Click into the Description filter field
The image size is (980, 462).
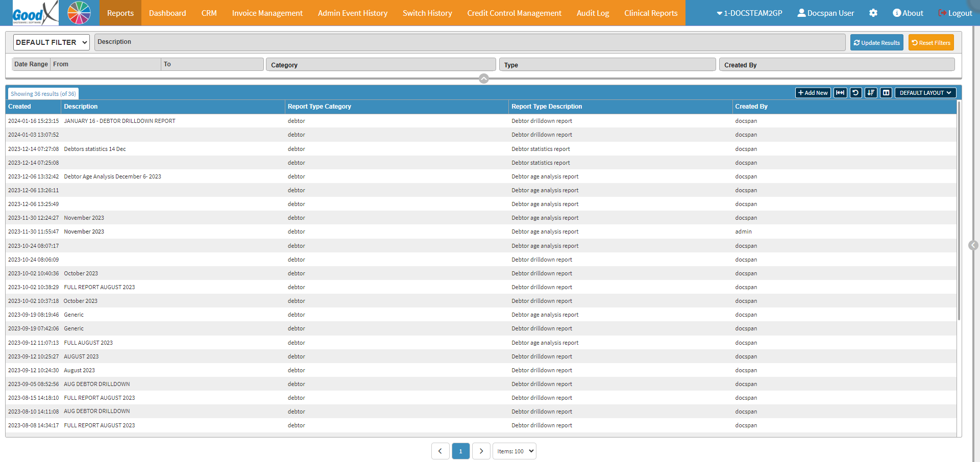(x=470, y=42)
